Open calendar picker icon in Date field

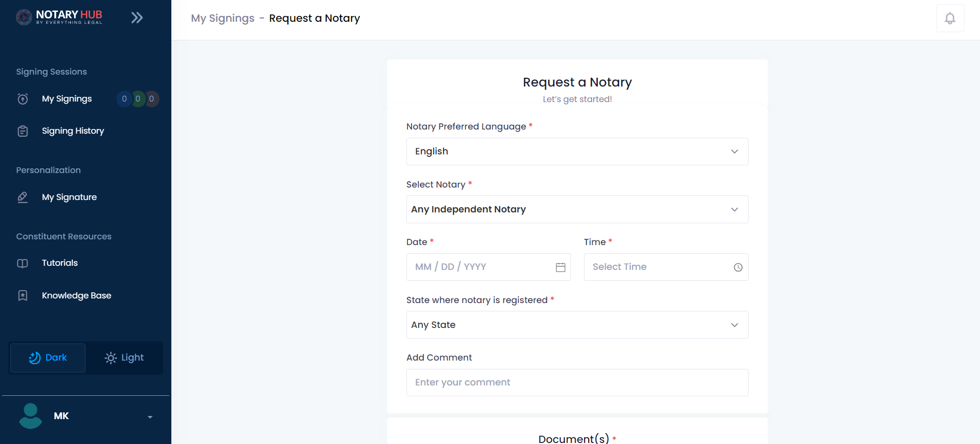point(560,267)
